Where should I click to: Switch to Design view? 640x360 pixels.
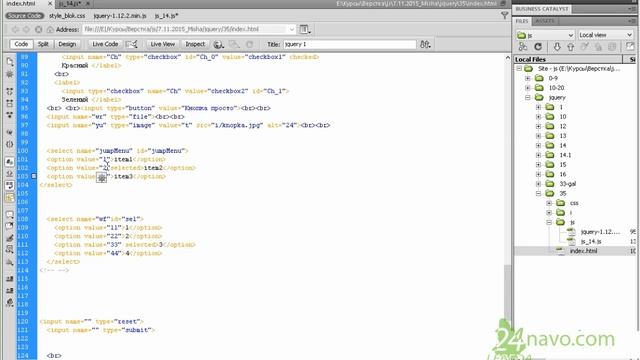tap(67, 44)
